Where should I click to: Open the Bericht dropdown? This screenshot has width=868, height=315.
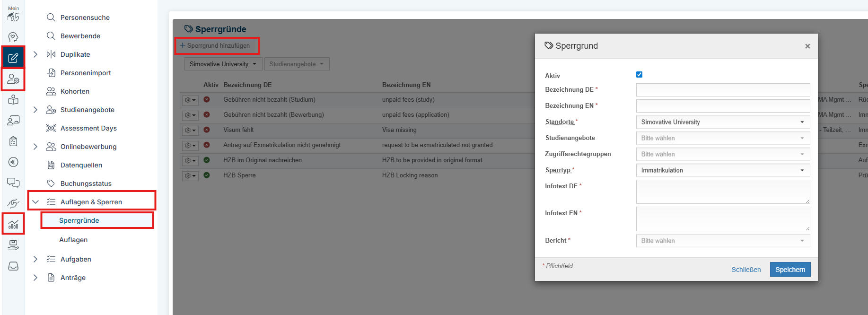click(x=722, y=241)
